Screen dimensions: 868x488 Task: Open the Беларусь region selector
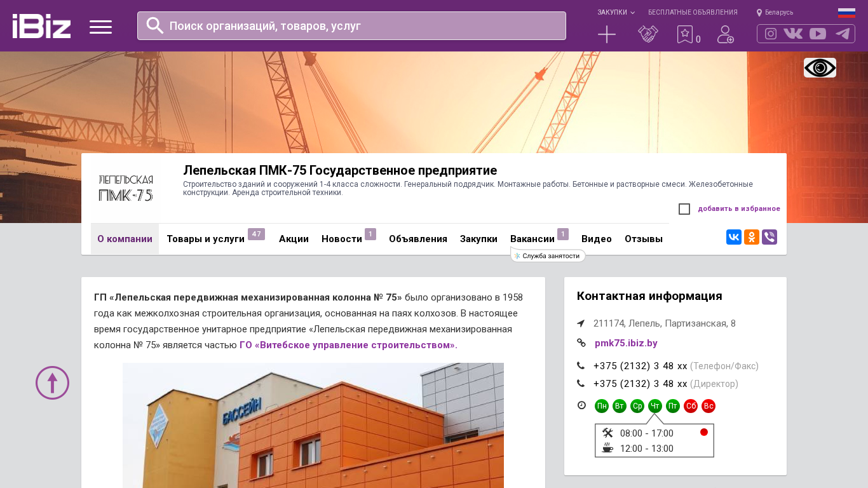click(775, 12)
